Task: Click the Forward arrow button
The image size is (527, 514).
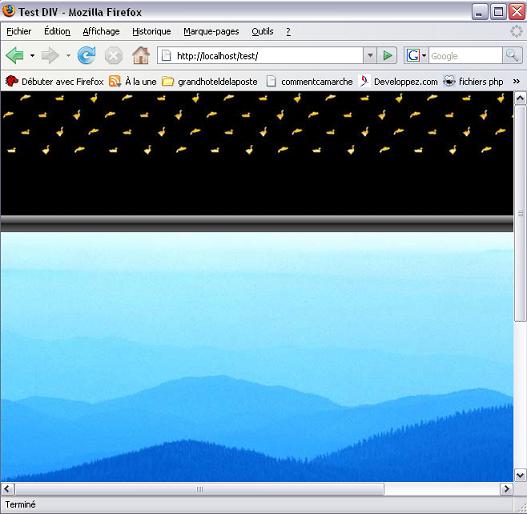Action: (x=50, y=55)
